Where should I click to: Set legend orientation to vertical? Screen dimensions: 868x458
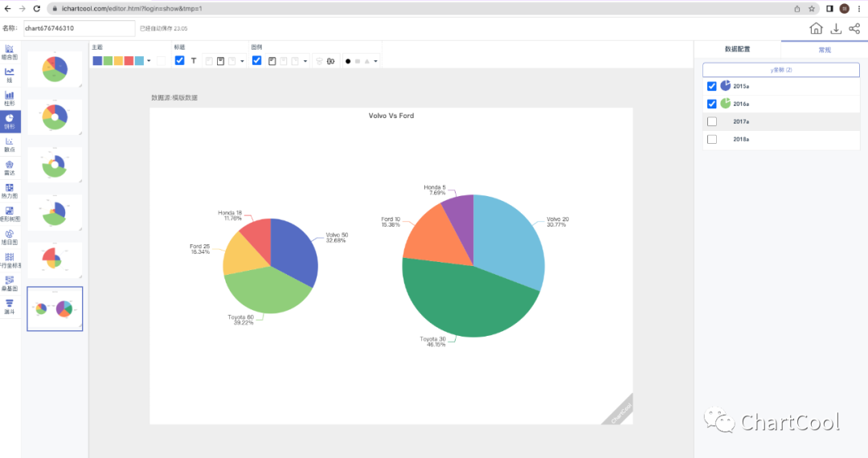pos(319,61)
